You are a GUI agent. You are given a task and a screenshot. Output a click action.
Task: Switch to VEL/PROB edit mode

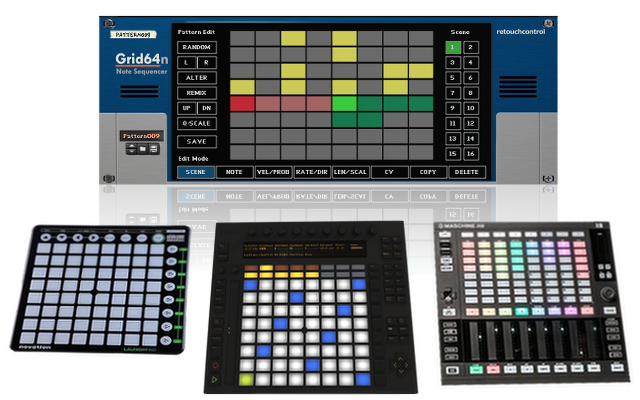[x=273, y=172]
